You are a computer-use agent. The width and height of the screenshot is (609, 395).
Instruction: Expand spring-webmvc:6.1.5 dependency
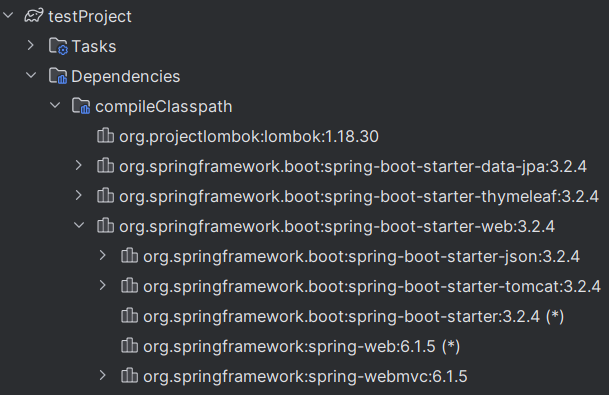(103, 375)
